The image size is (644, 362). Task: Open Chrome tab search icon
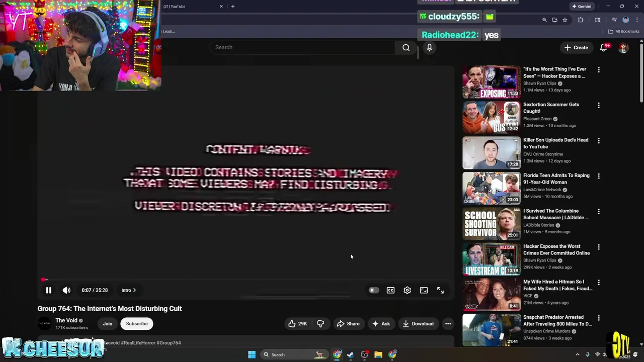(x=598, y=20)
